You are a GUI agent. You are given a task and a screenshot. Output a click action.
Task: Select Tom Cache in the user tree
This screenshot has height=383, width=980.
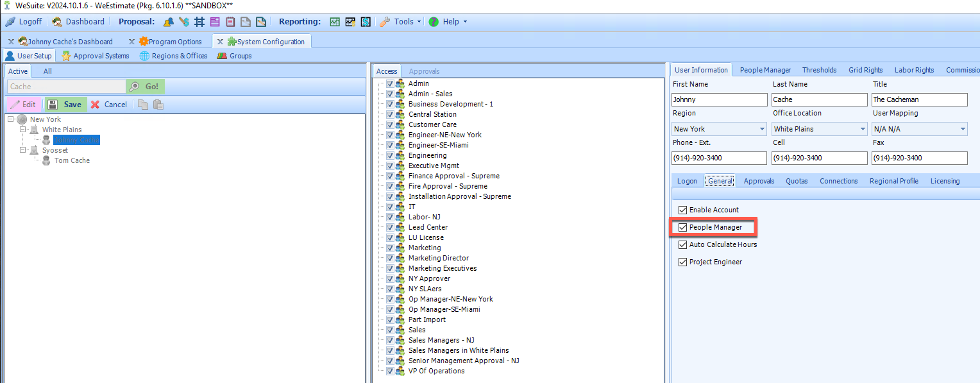(x=72, y=160)
